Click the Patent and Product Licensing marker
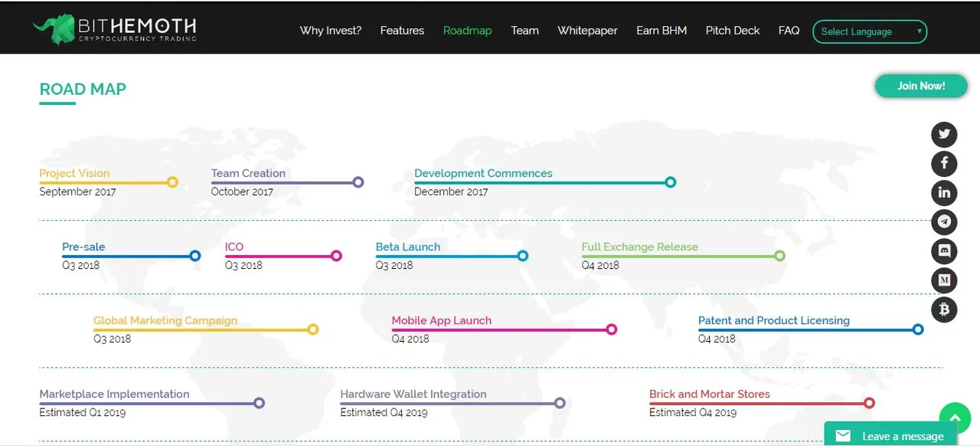Screen dimensions: 980x446 (918, 330)
